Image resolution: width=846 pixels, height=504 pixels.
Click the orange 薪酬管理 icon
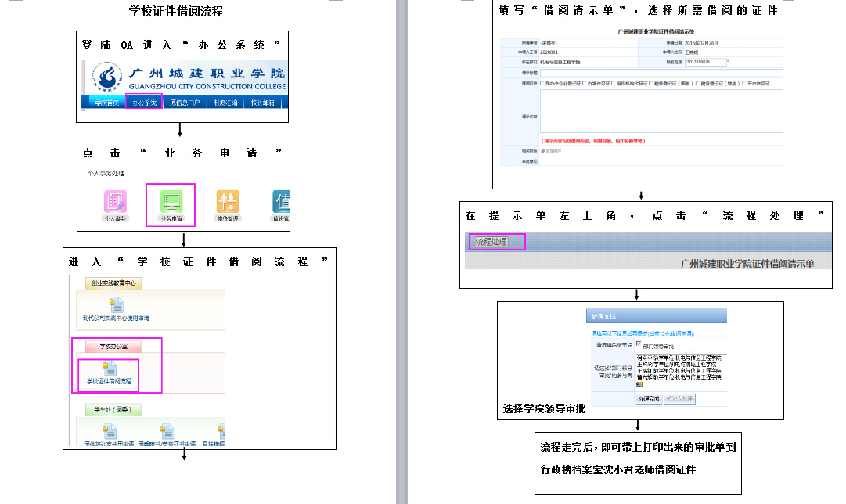(x=228, y=202)
